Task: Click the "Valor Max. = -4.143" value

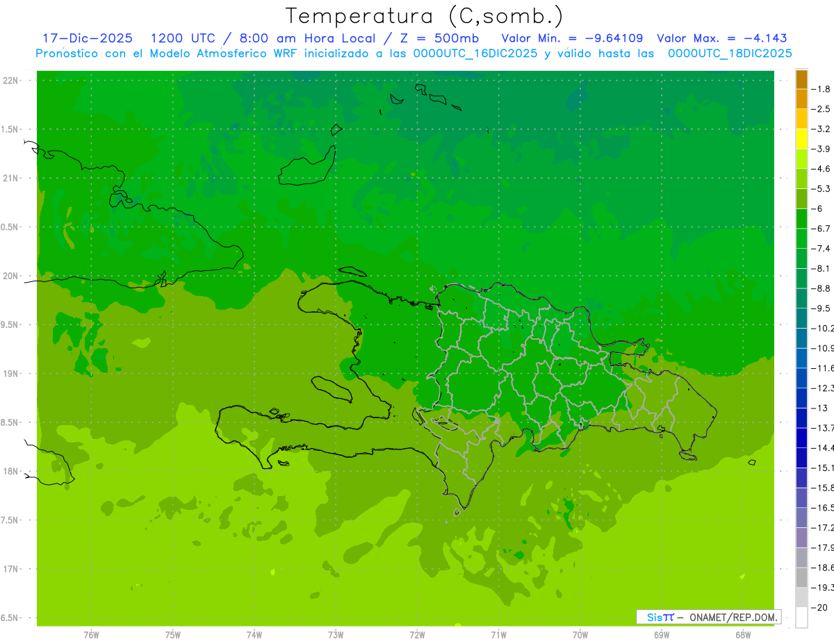Action: click(x=722, y=38)
